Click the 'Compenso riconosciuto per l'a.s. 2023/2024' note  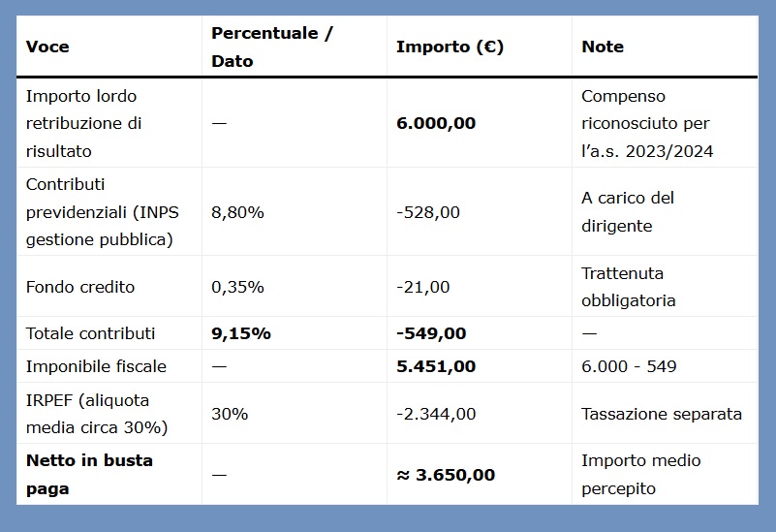pos(645,124)
